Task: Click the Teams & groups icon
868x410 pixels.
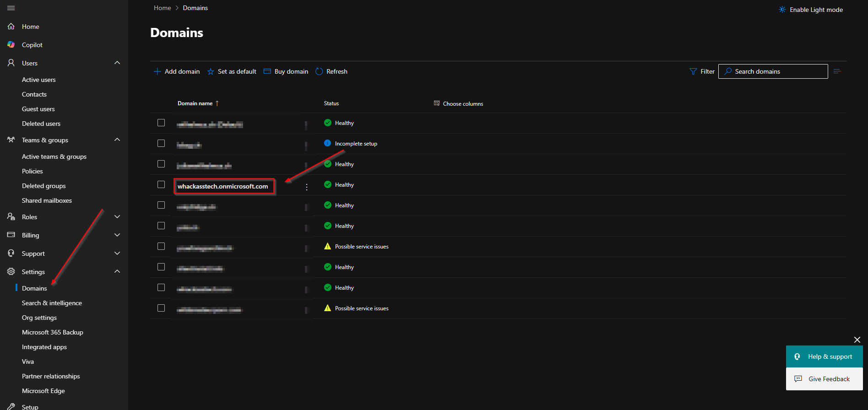Action: coord(11,140)
